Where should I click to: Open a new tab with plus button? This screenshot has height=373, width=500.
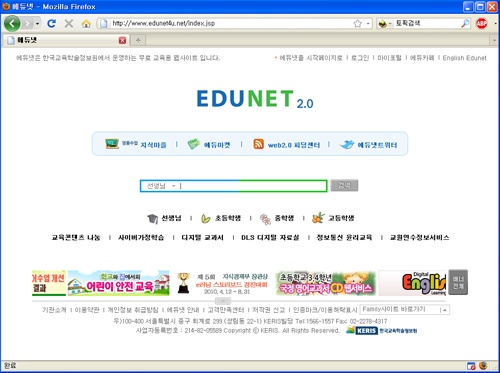tap(138, 40)
